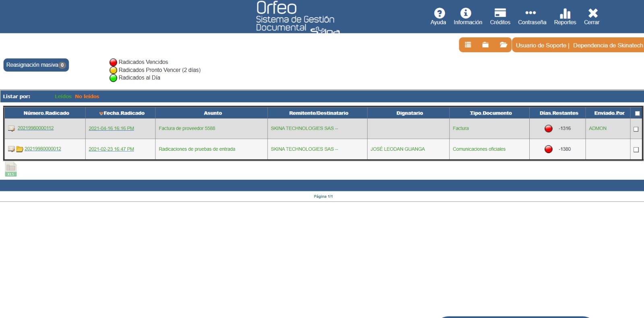
Task: Filter list by Leídos
Action: 63,96
